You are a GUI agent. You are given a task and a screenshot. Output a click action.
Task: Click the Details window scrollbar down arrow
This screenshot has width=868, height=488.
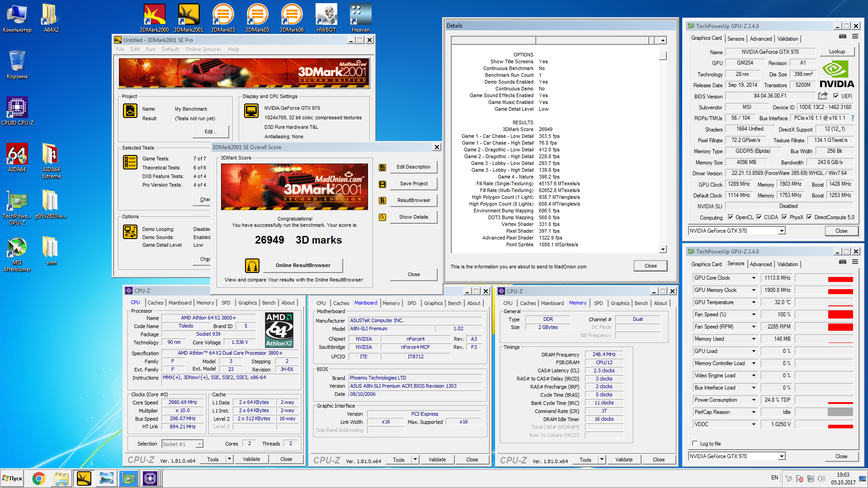click(x=663, y=249)
